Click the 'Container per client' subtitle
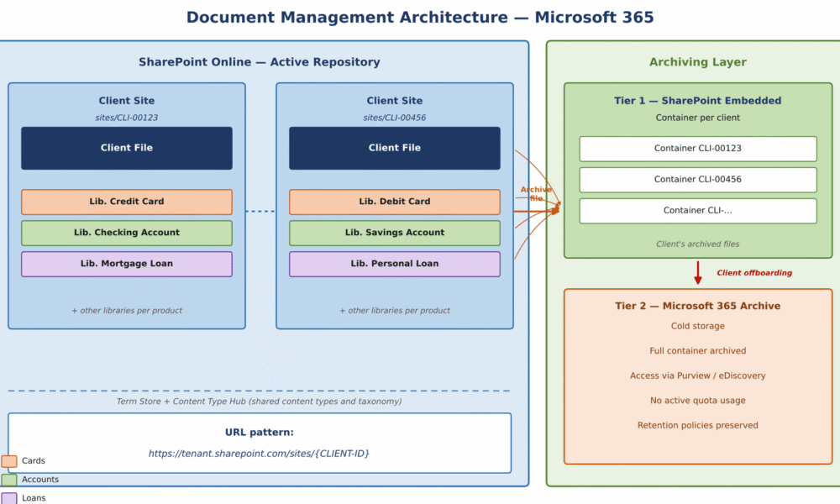This screenshot has height=504, width=840. point(697,118)
